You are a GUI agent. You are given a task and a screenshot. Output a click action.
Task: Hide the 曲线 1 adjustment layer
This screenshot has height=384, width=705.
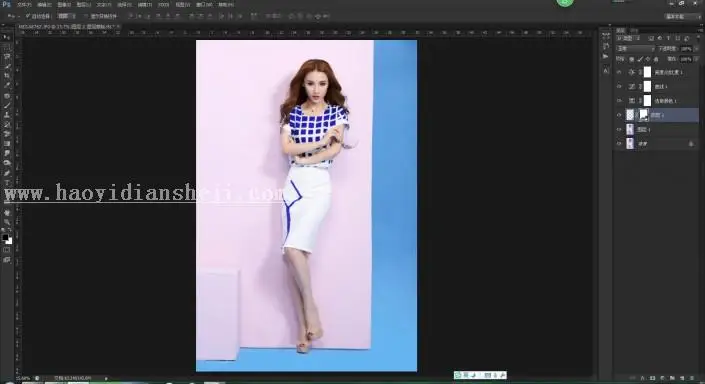(x=619, y=86)
